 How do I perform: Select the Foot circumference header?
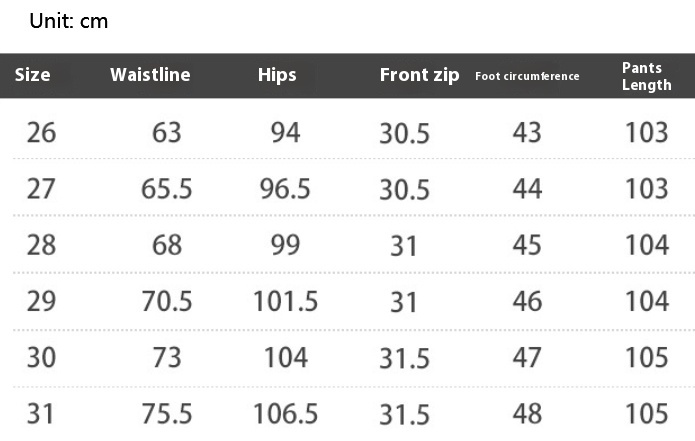coord(527,76)
